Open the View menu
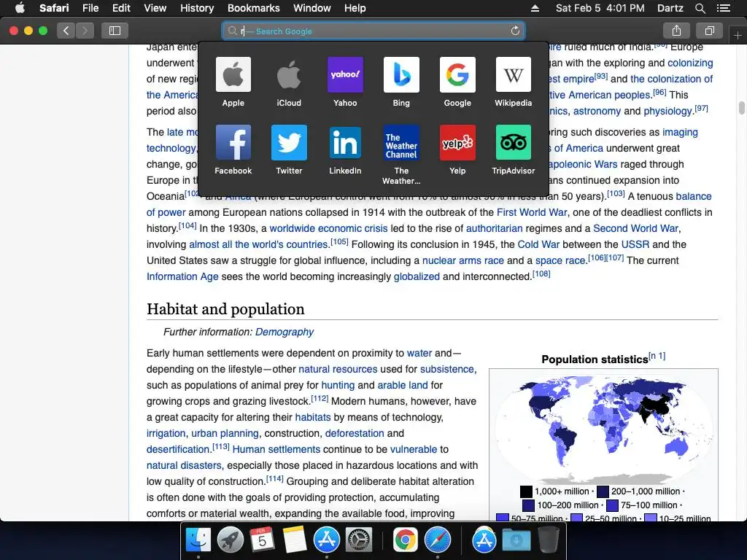The image size is (747, 560). coord(155,8)
